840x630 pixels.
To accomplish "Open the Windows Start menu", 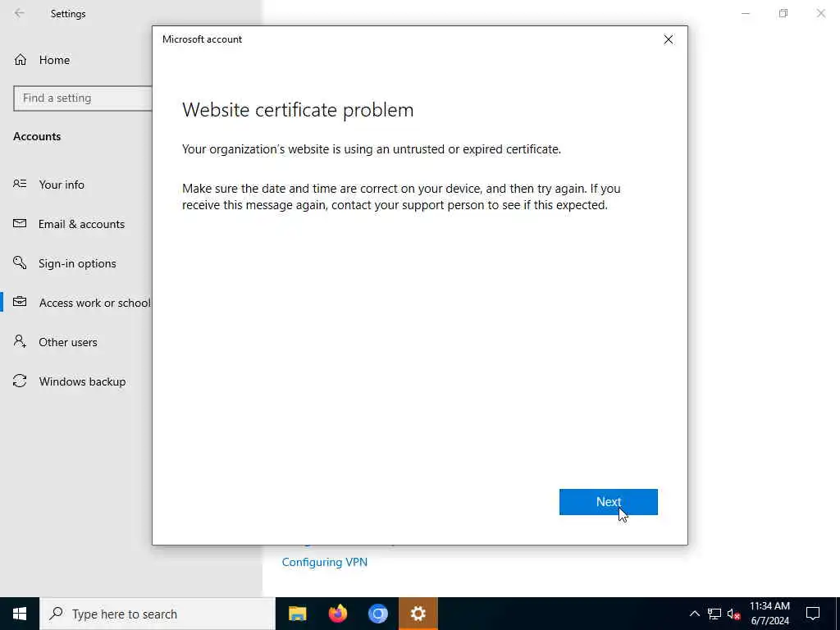I will 20,614.
